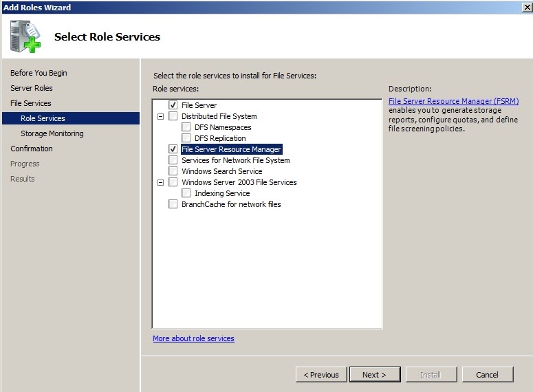533x392 pixels.
Task: Select the DFS Namespaces label
Action: (223, 127)
